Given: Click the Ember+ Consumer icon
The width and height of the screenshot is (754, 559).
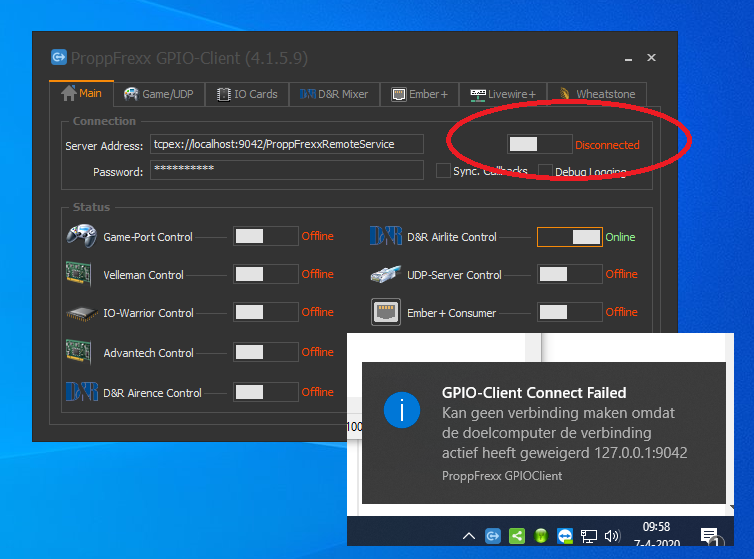Looking at the screenshot, I should (x=385, y=312).
